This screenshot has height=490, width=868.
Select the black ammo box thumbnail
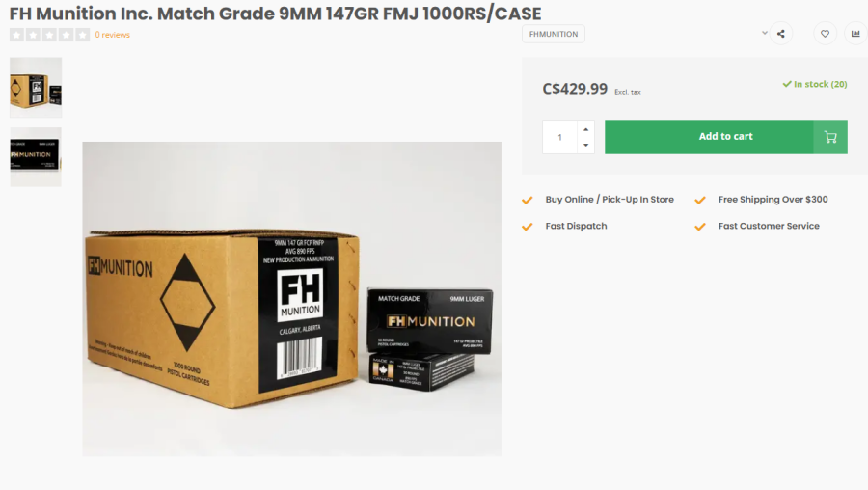click(x=36, y=156)
